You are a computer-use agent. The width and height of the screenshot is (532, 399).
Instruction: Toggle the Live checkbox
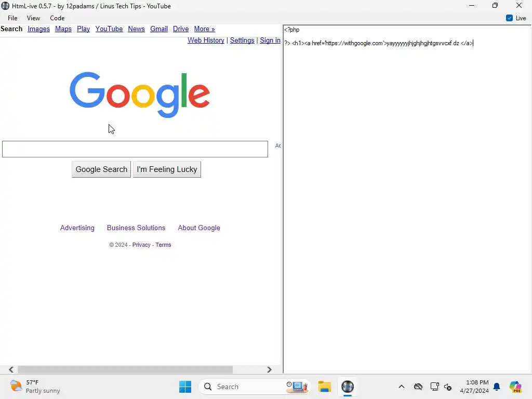509,18
